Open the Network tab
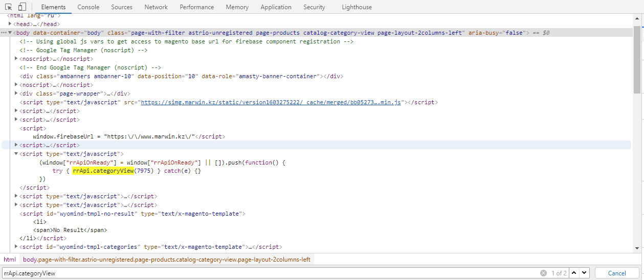This screenshot has width=644, height=280. (x=156, y=7)
